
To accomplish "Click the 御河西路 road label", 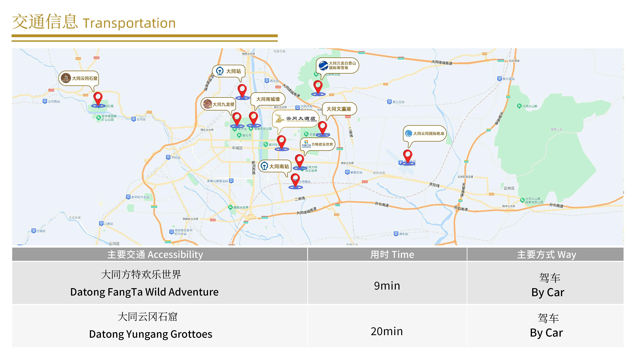I will pyautogui.click(x=254, y=168).
